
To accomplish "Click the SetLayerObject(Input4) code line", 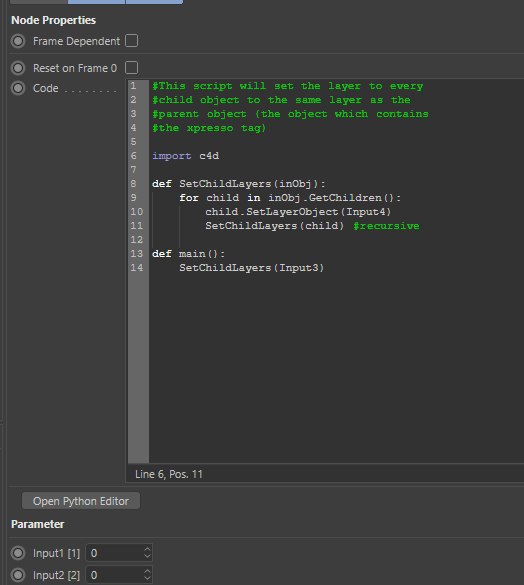I will point(298,212).
